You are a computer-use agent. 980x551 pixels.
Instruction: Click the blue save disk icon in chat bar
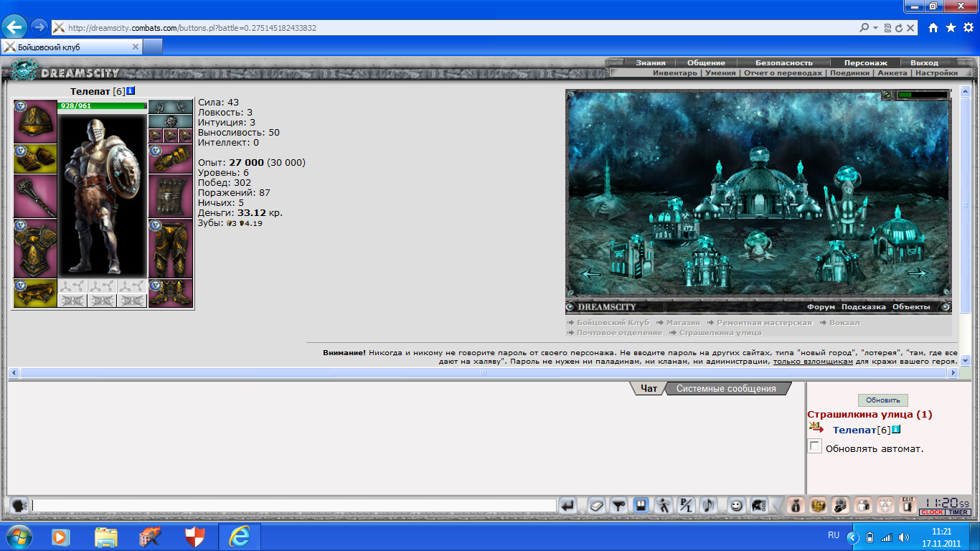641,506
